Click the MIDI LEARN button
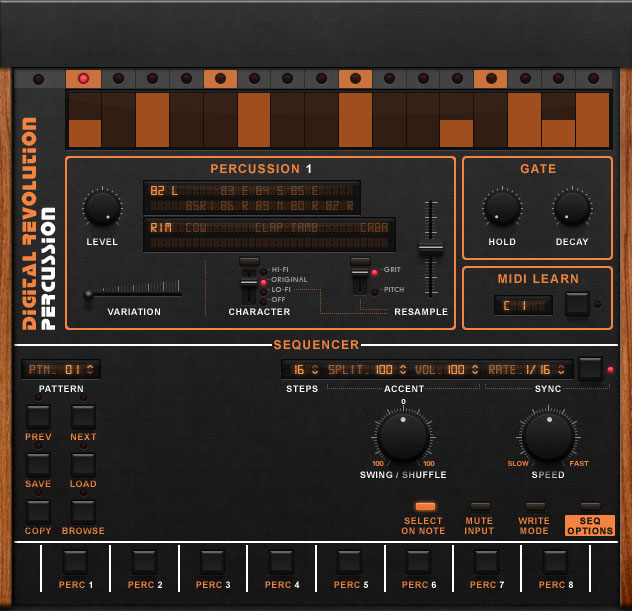The width and height of the screenshot is (632, 611). coord(577,305)
